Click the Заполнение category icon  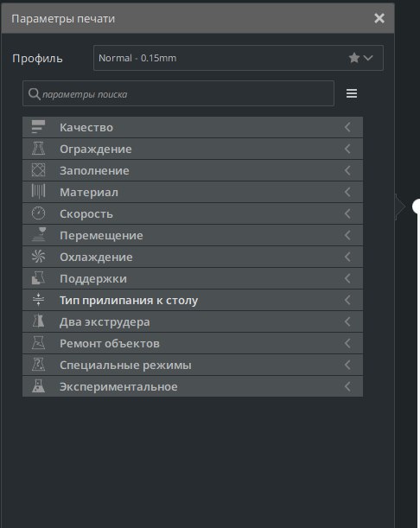click(x=38, y=170)
